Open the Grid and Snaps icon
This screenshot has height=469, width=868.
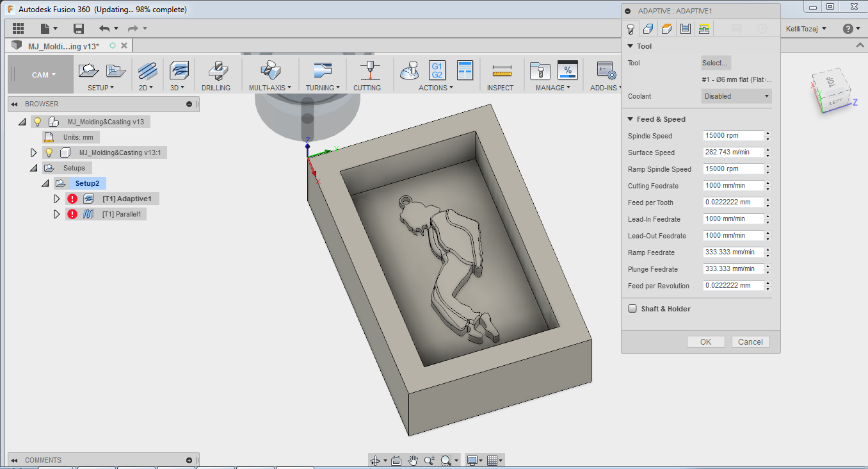click(x=492, y=460)
